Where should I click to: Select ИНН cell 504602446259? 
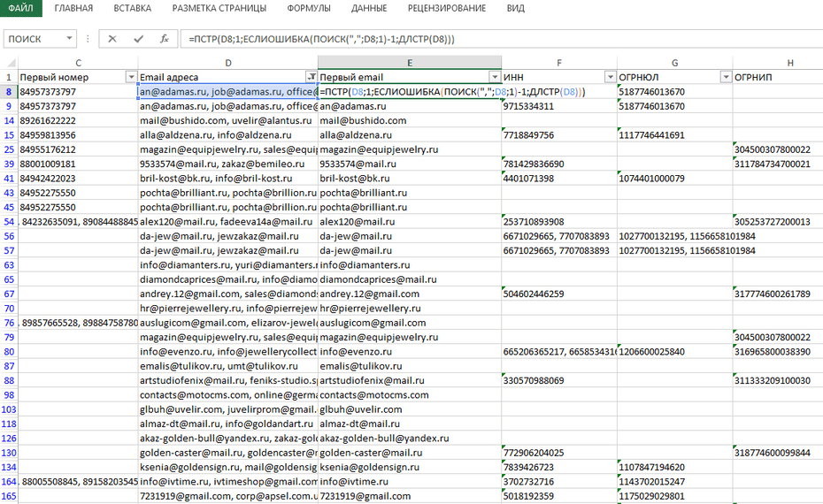(x=559, y=294)
